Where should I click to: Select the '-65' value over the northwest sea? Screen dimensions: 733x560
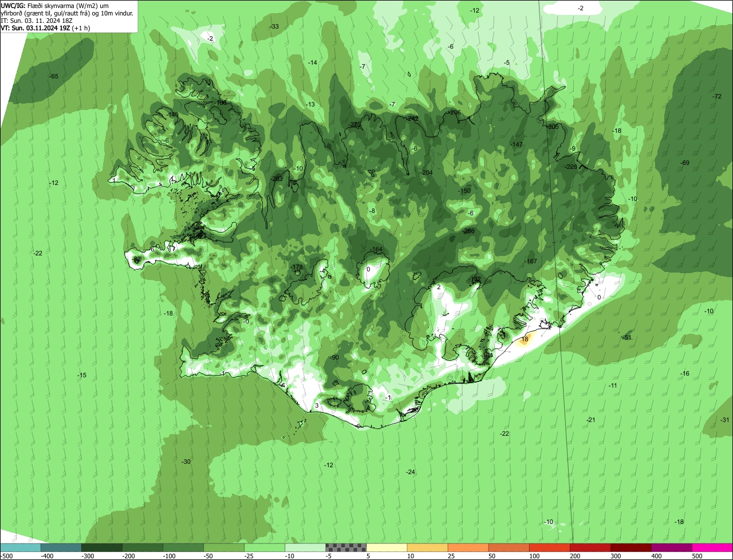53,76
